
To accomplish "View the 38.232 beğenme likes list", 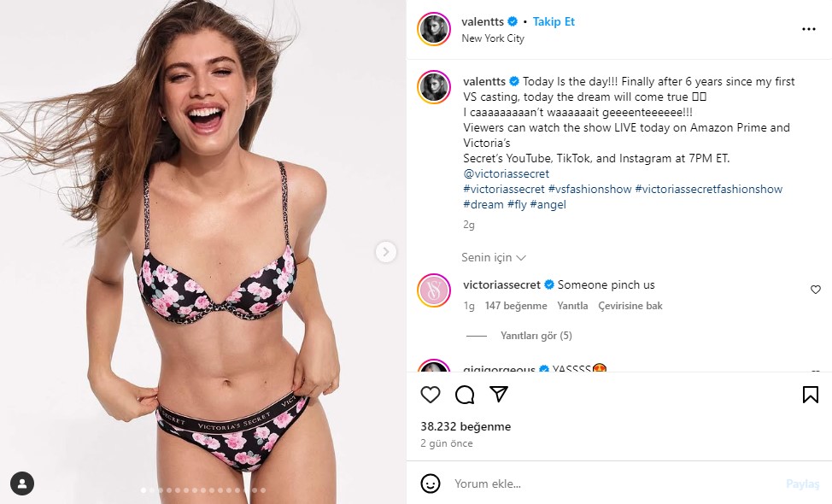I will coord(466,426).
